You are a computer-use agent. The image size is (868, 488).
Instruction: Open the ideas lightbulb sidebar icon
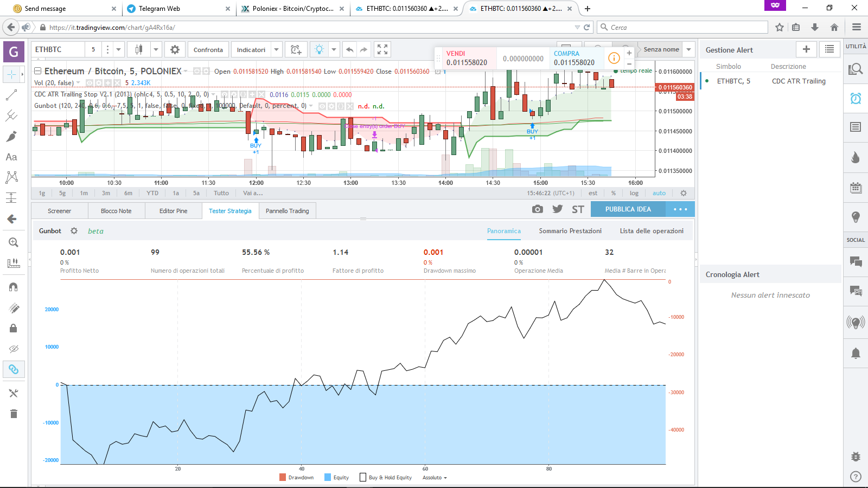pyautogui.click(x=856, y=217)
